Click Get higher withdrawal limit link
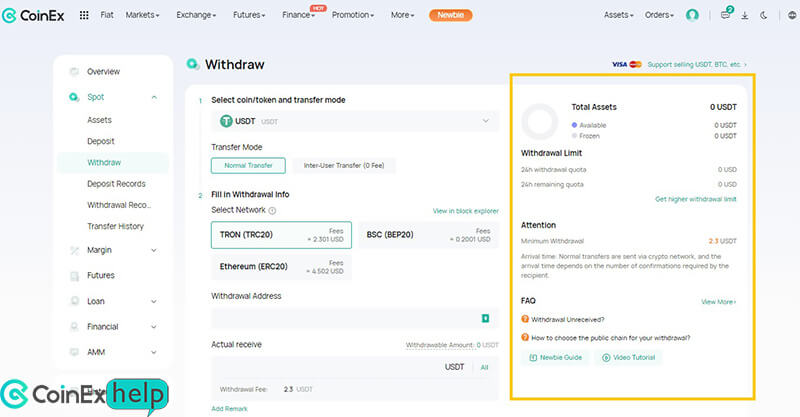800x417 pixels. (x=695, y=199)
